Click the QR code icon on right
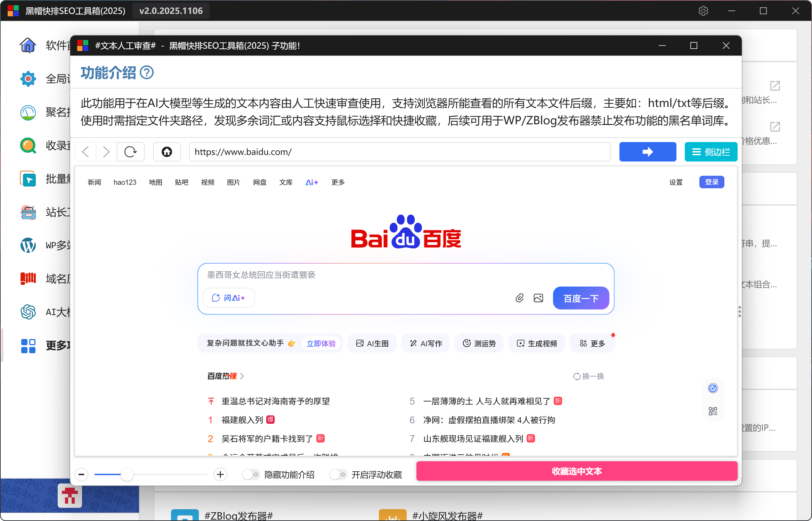 tap(713, 411)
